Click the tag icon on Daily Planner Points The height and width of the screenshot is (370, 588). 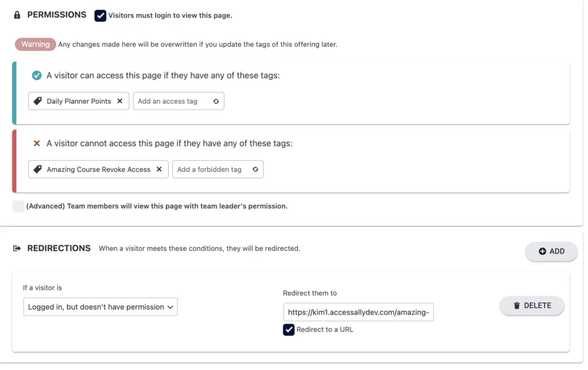pos(38,101)
